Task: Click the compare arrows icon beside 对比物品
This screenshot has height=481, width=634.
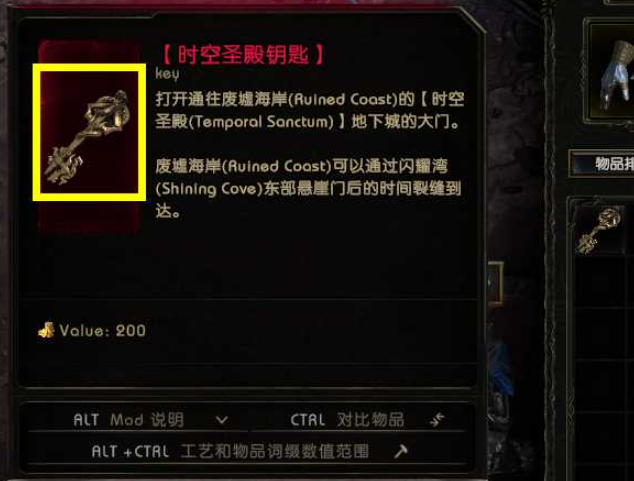Action: pyautogui.click(x=437, y=420)
